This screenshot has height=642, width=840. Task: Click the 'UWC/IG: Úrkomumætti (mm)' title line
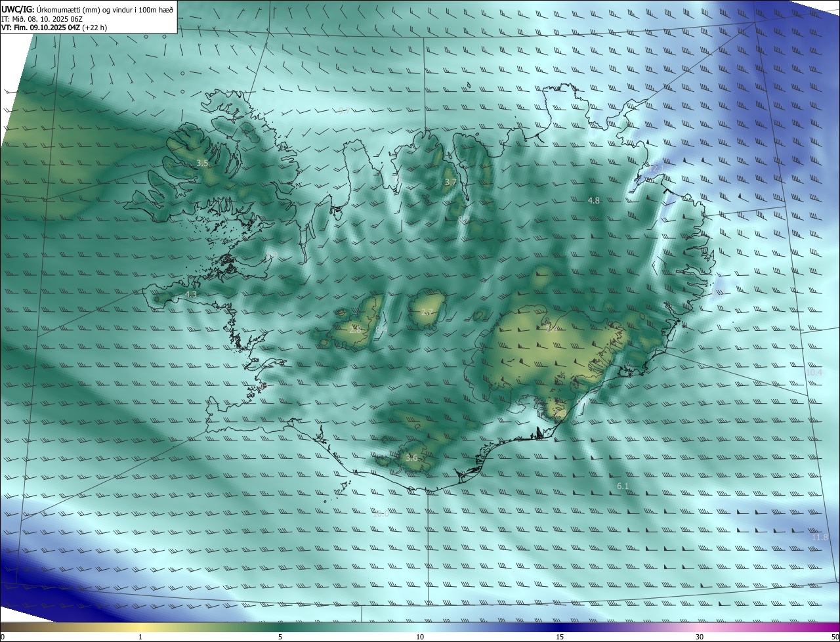point(87,9)
